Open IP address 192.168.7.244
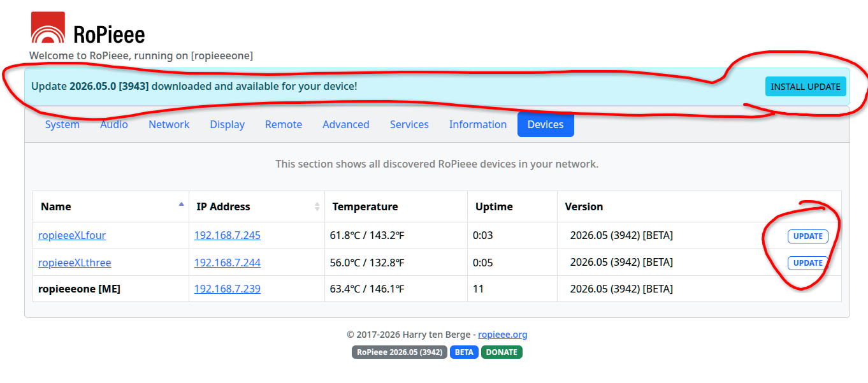Screen dimensions: 868x383 click(x=228, y=262)
